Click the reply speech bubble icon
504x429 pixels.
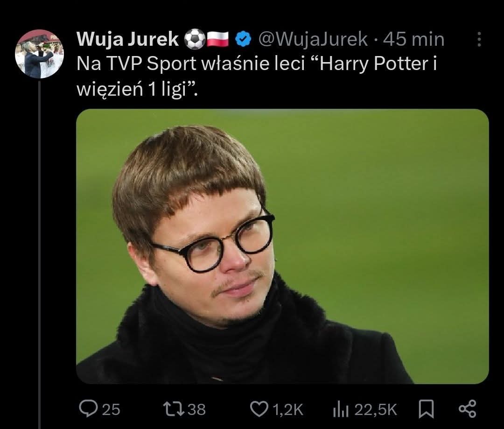(x=87, y=409)
